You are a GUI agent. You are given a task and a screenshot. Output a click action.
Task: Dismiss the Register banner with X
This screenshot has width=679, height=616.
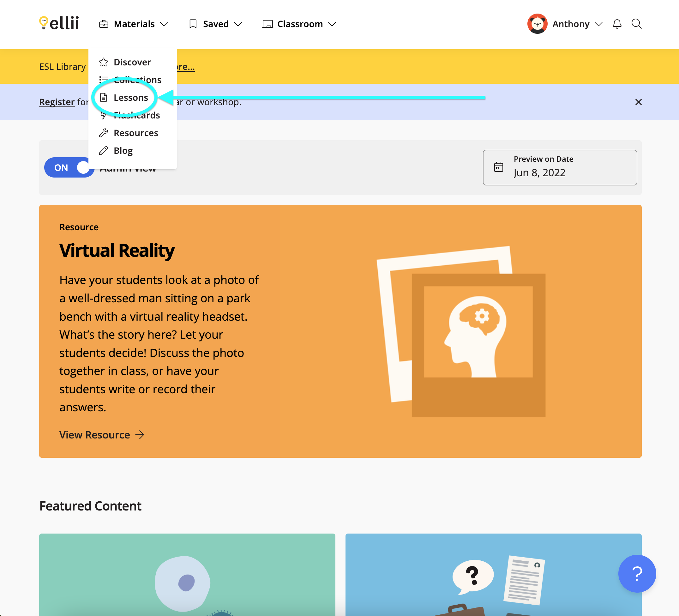638,102
